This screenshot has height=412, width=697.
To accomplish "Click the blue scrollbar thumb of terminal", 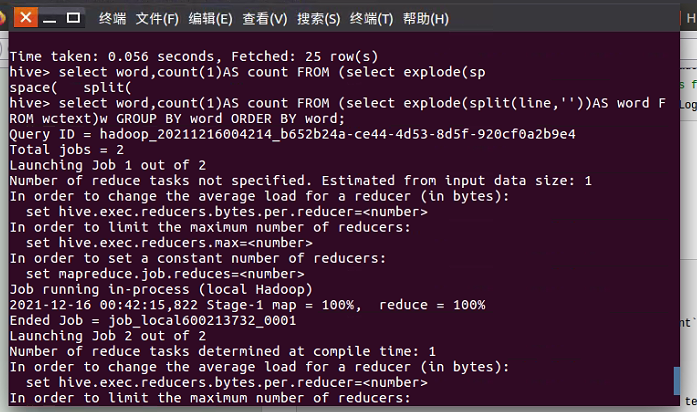I will 677,381.
